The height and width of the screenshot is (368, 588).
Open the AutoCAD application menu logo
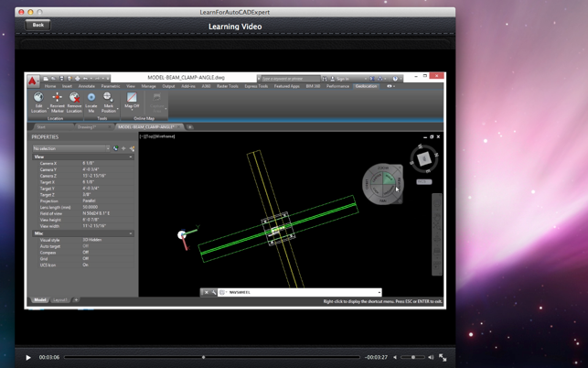32,81
